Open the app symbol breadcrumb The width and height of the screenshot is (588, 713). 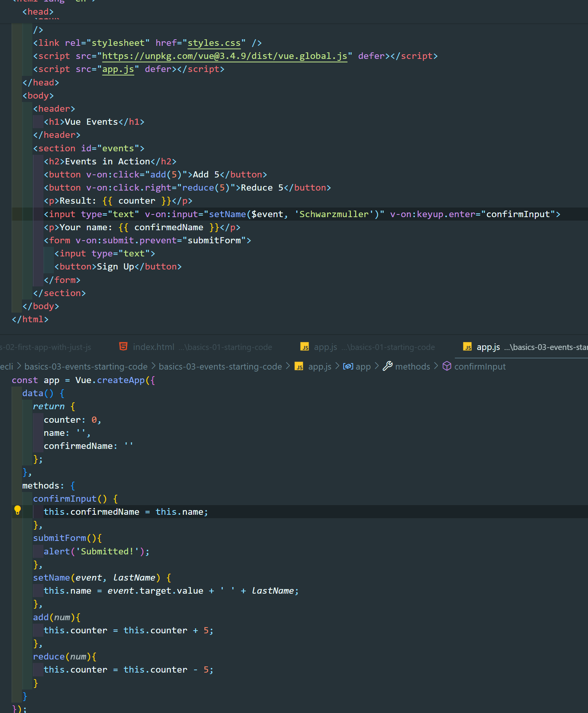point(363,367)
